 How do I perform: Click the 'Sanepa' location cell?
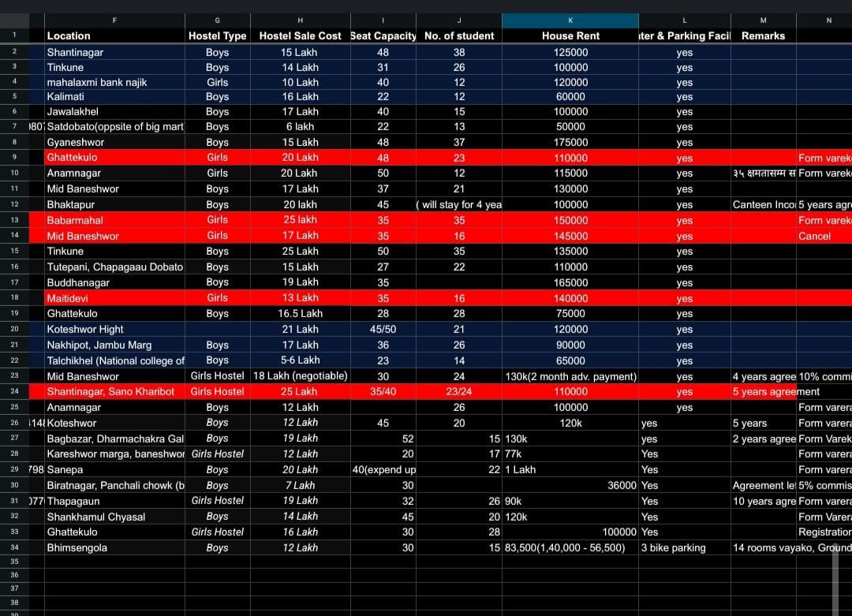tap(114, 470)
